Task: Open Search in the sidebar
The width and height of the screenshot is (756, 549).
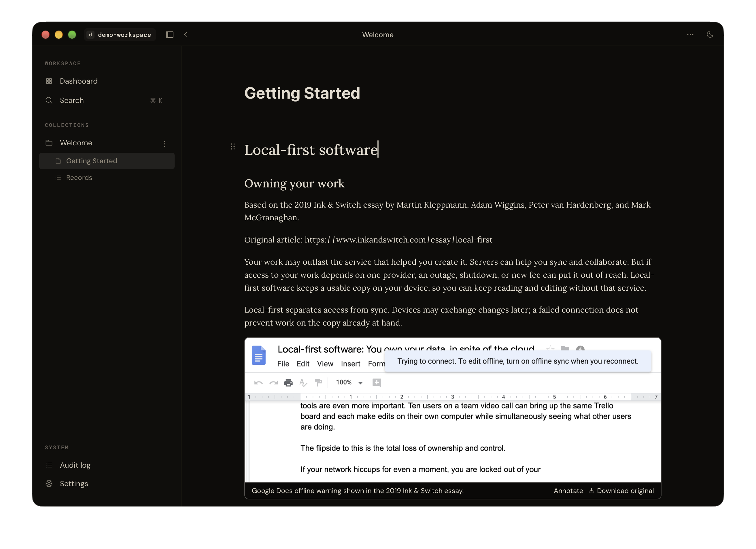Action: click(107, 100)
